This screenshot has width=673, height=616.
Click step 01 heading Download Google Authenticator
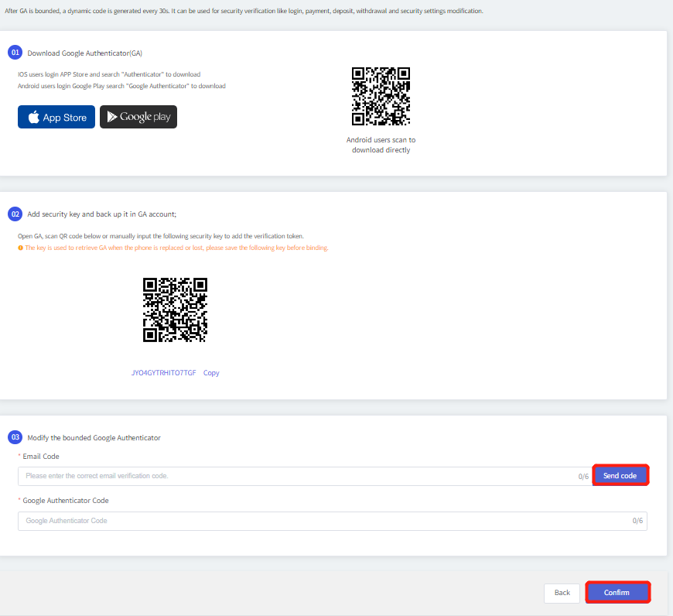pyautogui.click(x=84, y=53)
